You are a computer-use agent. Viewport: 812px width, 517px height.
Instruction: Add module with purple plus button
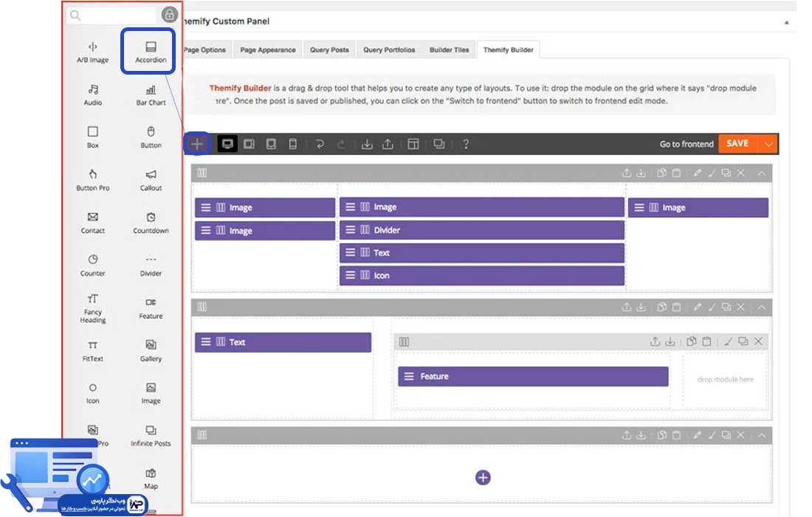(483, 478)
